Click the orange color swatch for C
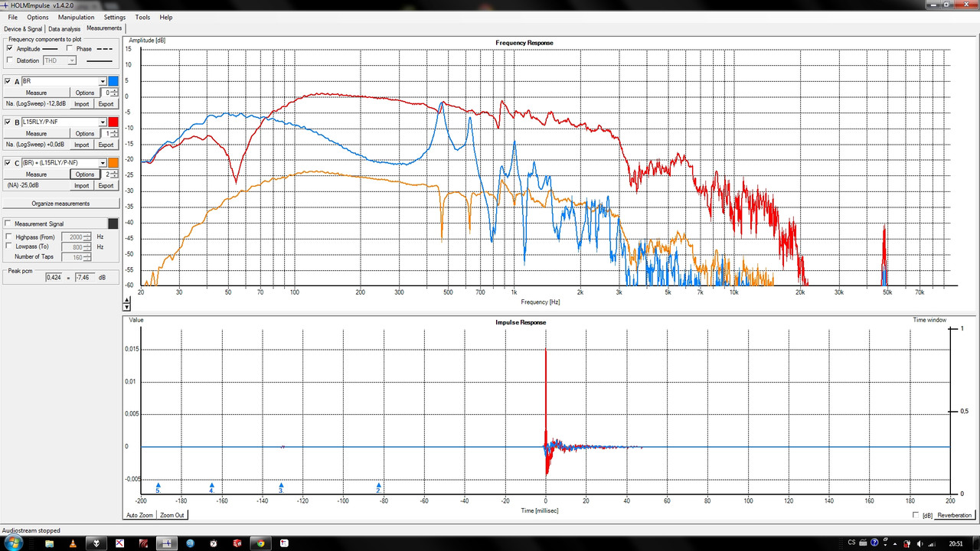 pyautogui.click(x=113, y=163)
